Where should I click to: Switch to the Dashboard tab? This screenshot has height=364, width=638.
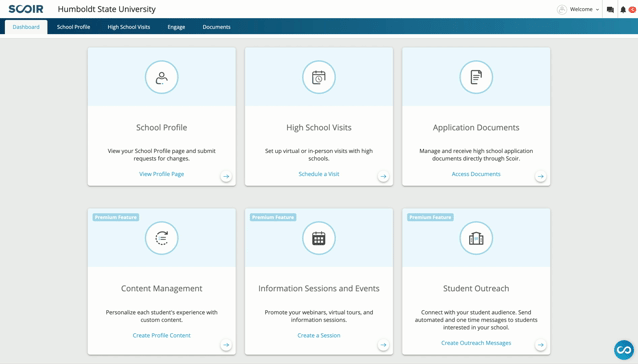tap(26, 27)
